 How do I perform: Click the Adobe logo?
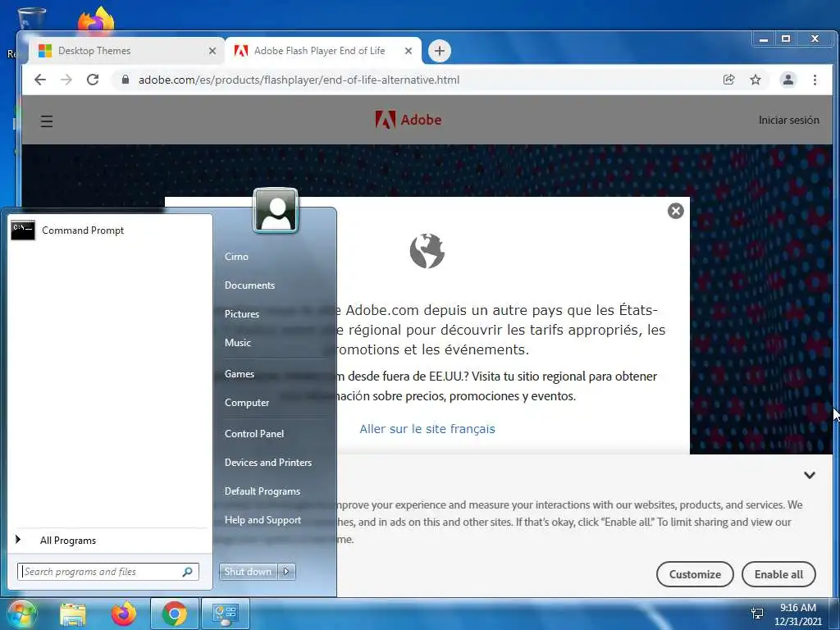[409, 120]
